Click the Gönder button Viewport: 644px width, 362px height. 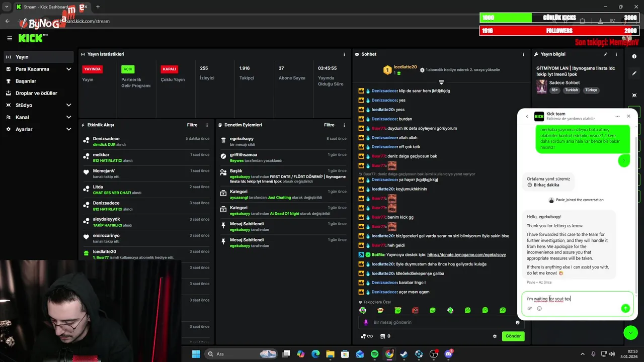pos(513,336)
